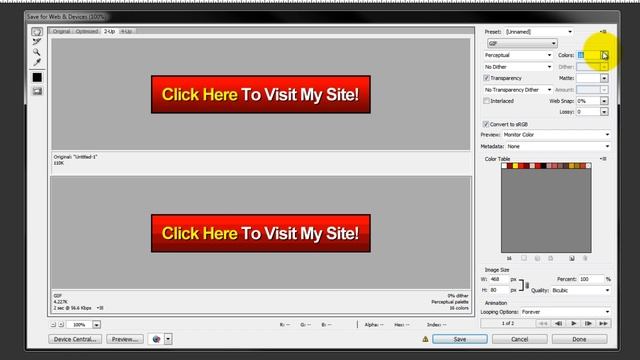Open download speed menu beside 56.6 Kbps
This screenshot has height=360, width=640.
[x=100, y=308]
